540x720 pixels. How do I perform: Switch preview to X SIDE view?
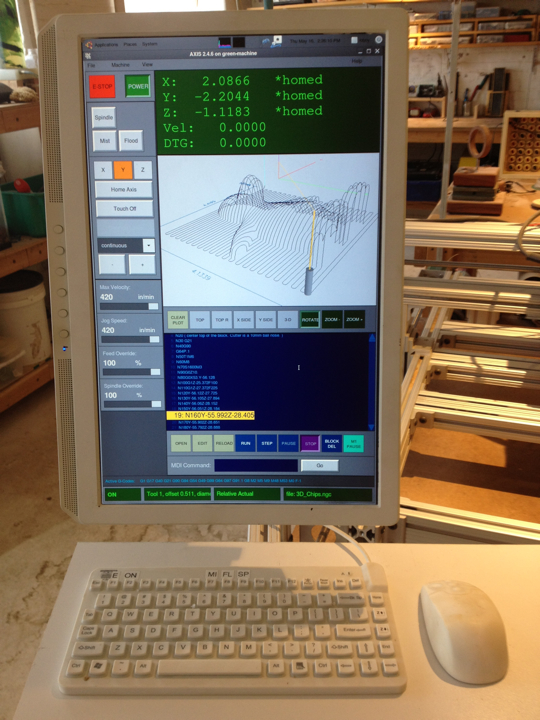243,320
